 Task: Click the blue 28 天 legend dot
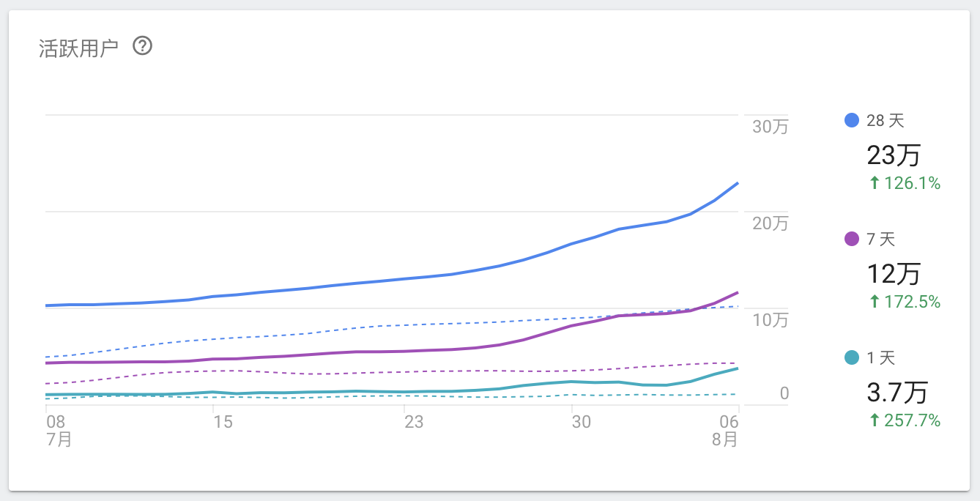(852, 120)
